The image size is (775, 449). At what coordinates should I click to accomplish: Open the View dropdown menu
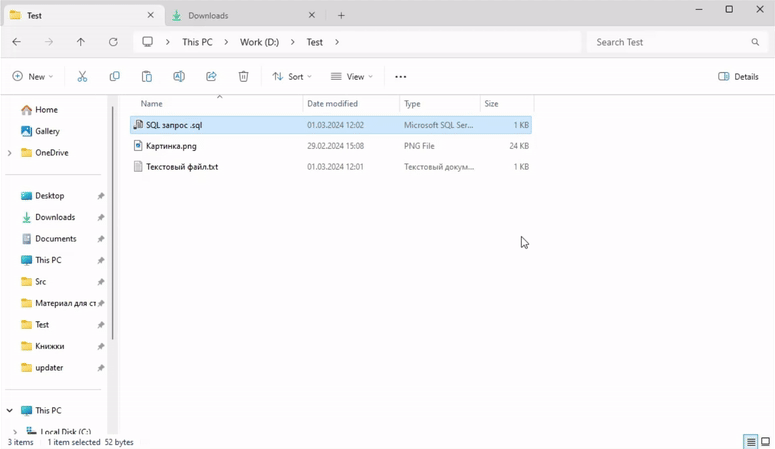point(352,77)
